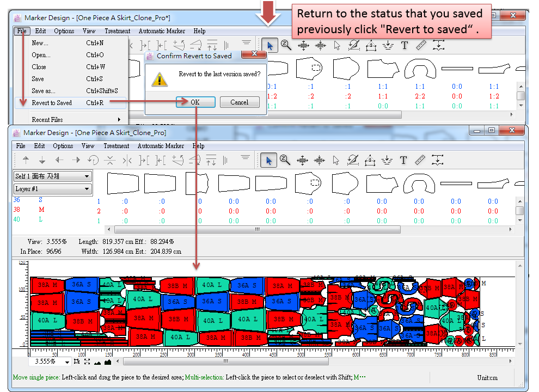Click the move piece up arrow icon
This screenshot has height=392, width=539.
tap(26, 160)
